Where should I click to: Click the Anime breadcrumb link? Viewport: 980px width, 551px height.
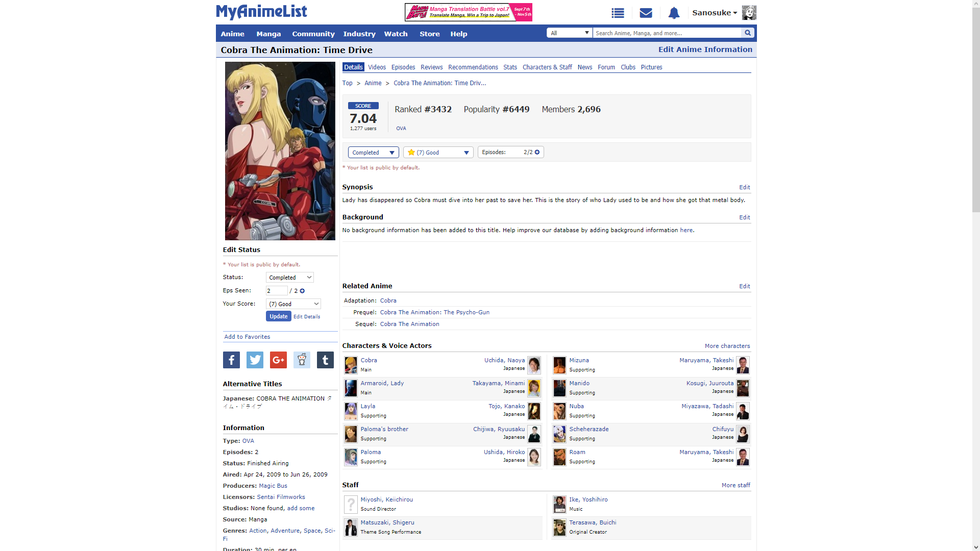pyautogui.click(x=373, y=83)
